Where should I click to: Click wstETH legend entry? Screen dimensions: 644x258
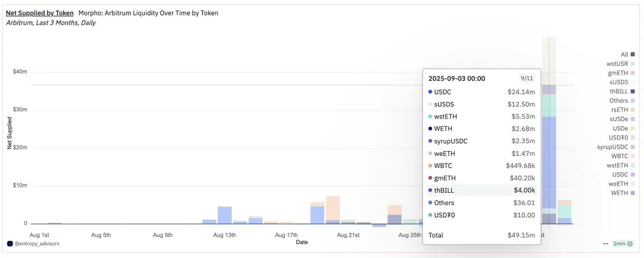621,165
